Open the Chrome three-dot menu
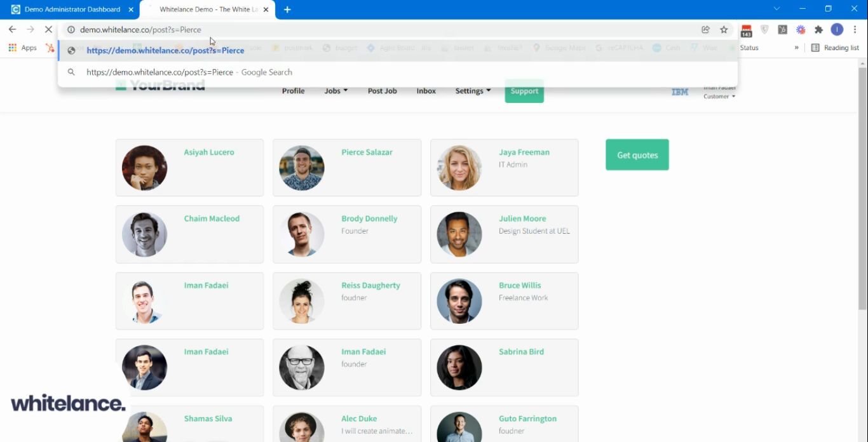Viewport: 868px width, 442px height. pos(855,30)
